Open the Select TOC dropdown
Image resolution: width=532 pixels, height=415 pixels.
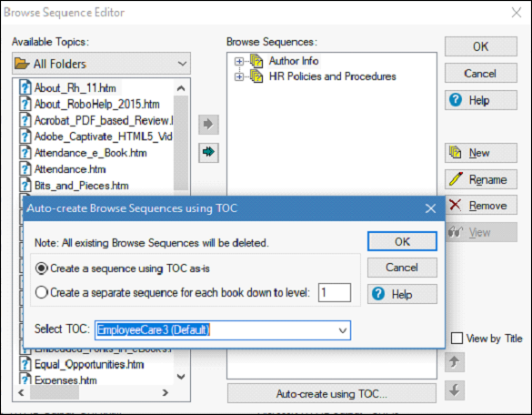point(223,330)
